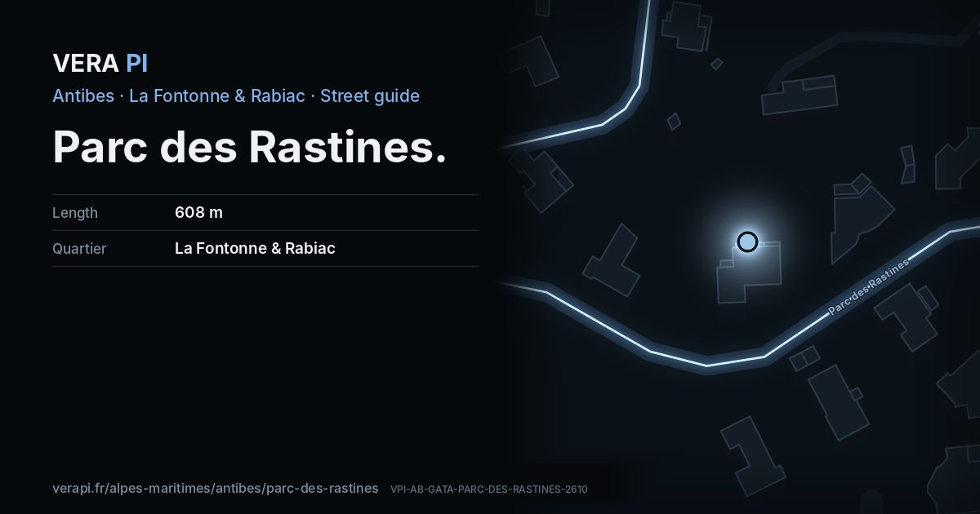The height and width of the screenshot is (514, 980).
Task: Click the glowing location marker on the map
Action: (747, 241)
